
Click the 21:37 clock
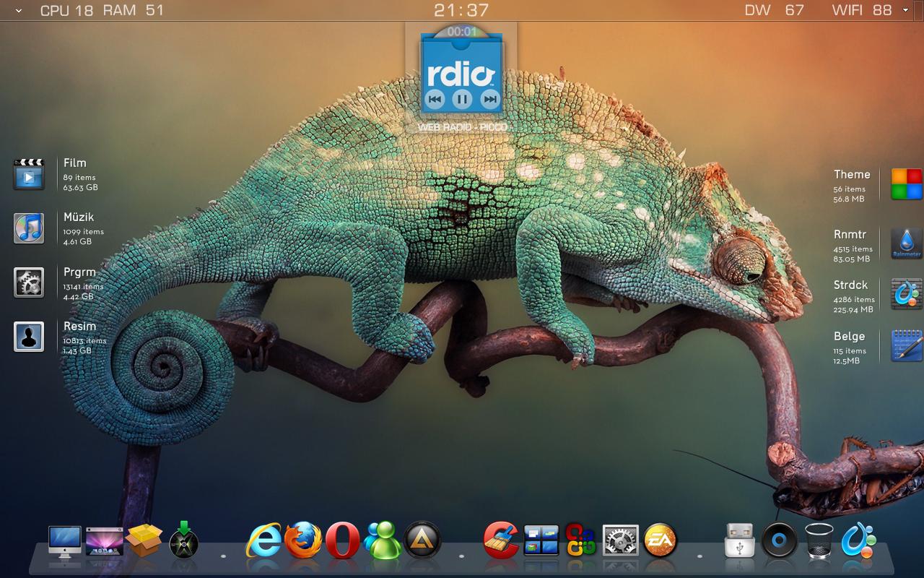461,10
